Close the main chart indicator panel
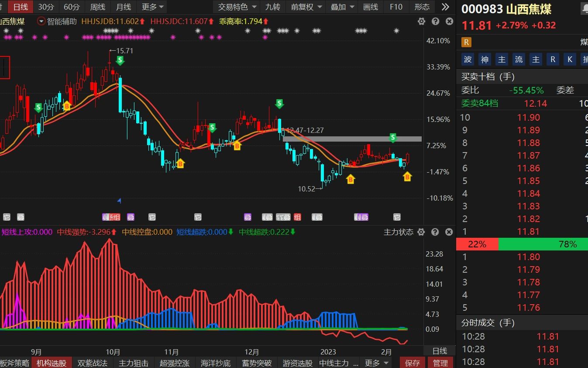 [x=449, y=21]
